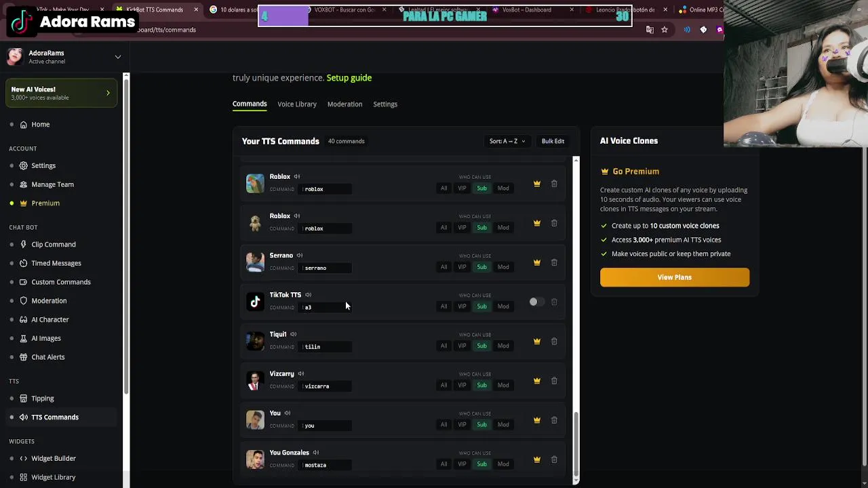The width and height of the screenshot is (868, 488).
Task: Delete the Serrano TTS command
Action: coord(554,262)
